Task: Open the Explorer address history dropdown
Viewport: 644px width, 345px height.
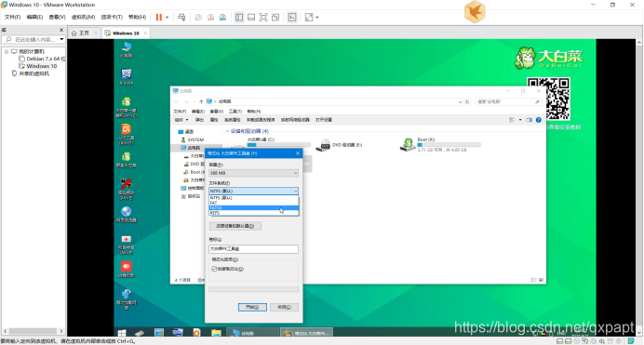Action: (x=460, y=101)
